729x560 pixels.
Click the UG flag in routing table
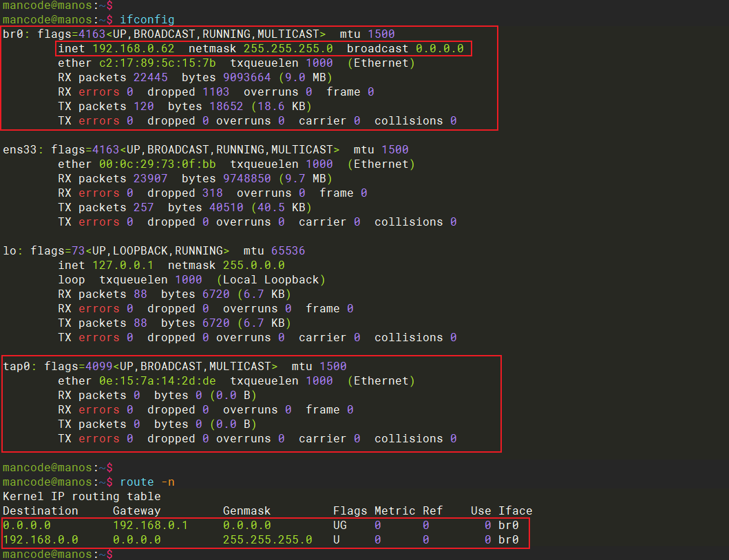340,526
